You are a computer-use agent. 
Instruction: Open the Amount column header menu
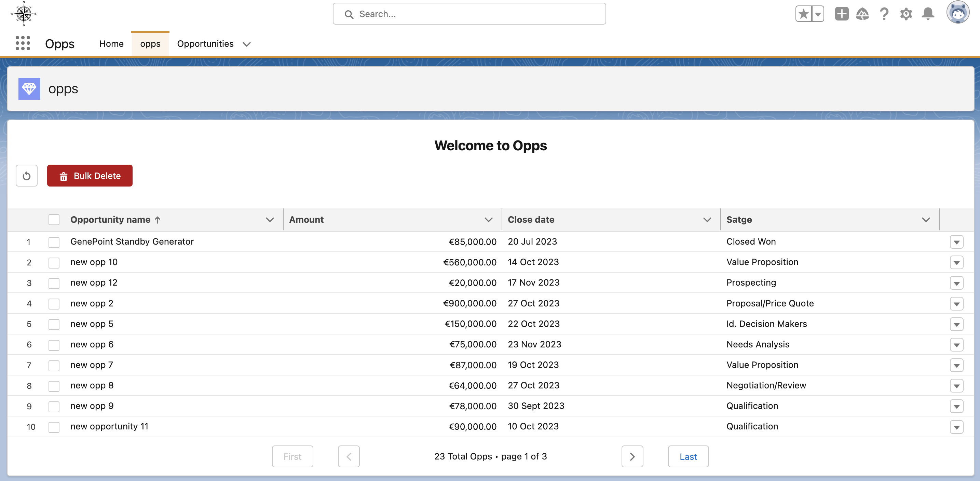pyautogui.click(x=489, y=219)
